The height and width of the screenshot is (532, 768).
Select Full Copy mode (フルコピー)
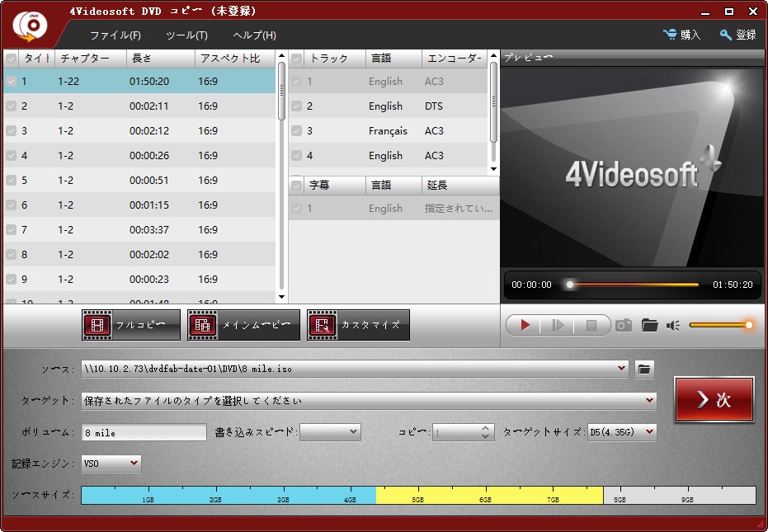pos(131,325)
